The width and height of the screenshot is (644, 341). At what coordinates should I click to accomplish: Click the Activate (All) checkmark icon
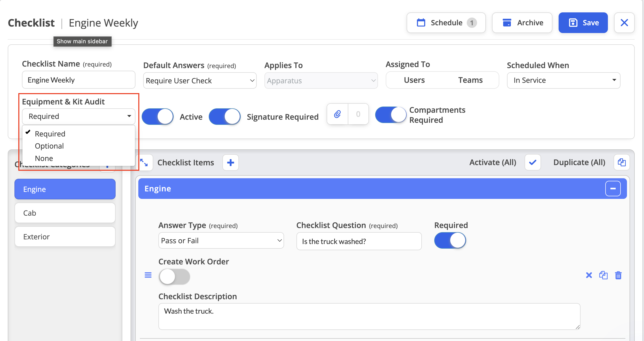[533, 163]
